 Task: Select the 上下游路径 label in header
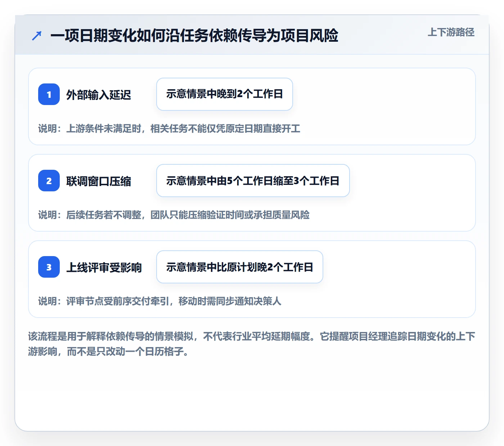451,32
